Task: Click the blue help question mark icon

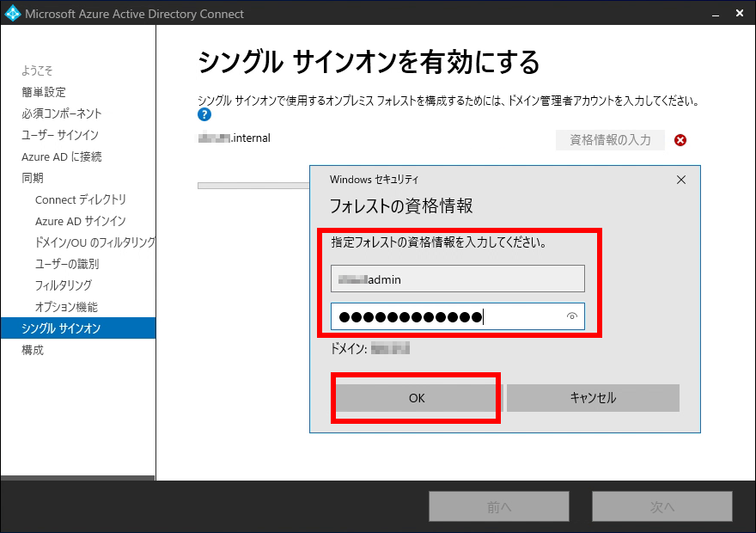Action: coord(204,114)
